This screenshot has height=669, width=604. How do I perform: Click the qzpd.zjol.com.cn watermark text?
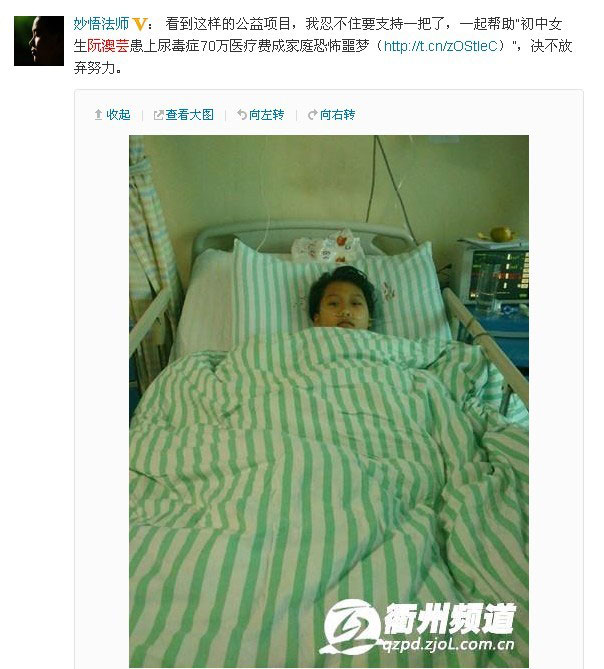click(x=448, y=644)
